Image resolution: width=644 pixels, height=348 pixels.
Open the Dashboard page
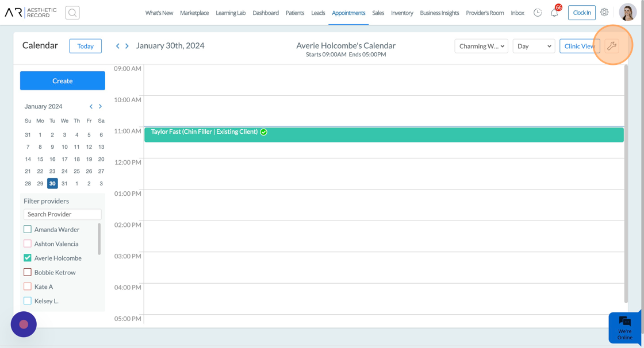click(x=266, y=13)
